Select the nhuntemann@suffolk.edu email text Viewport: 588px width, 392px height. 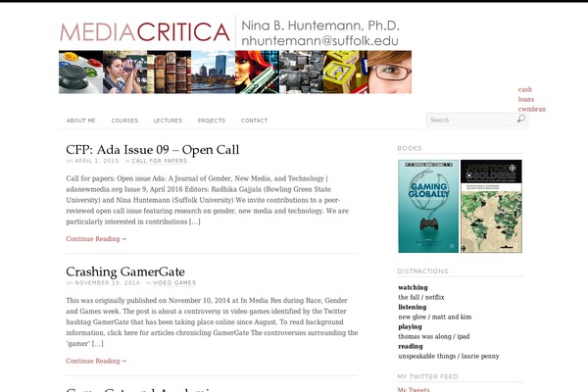(319, 40)
